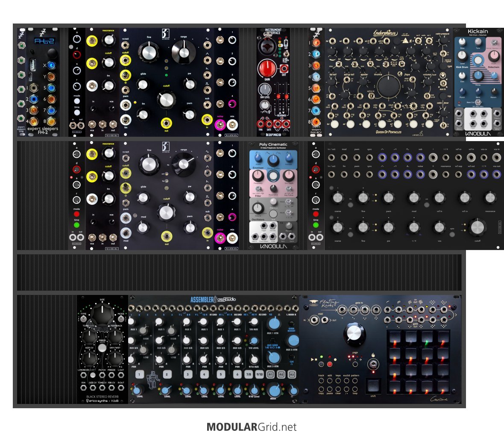Click the magenta noise jack in the top row
The image size is (504, 436).
tap(220, 124)
